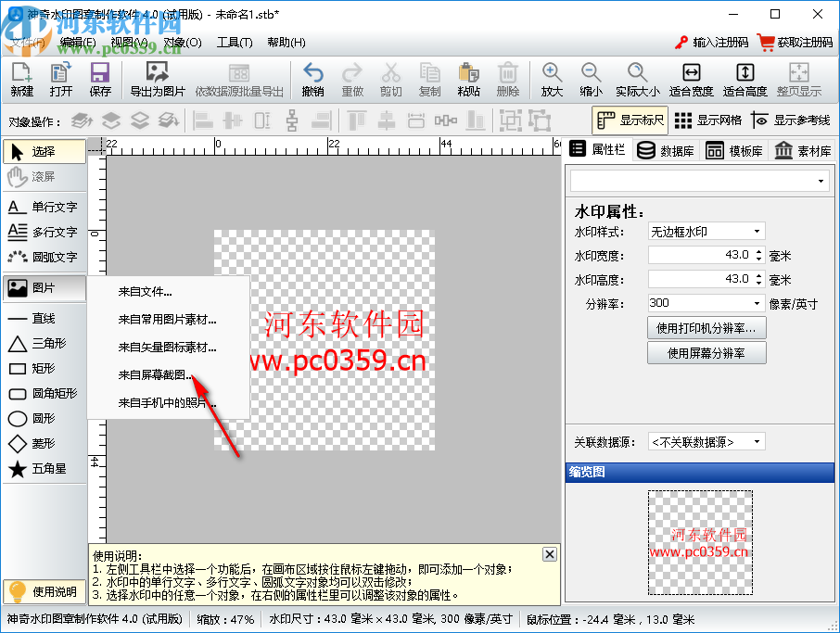840x633 pixels.
Task: Toggle 显示网格 grid display
Action: 717,120
